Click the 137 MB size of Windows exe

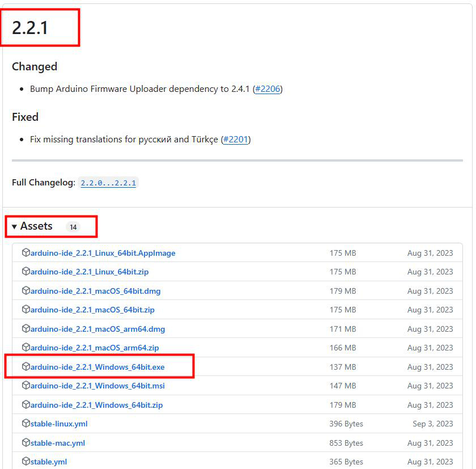click(343, 367)
